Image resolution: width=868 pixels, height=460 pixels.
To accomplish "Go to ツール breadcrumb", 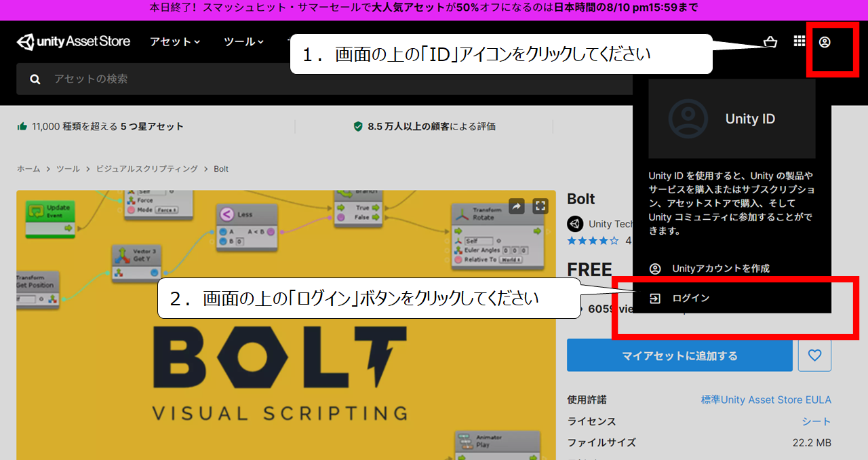I will [x=68, y=169].
